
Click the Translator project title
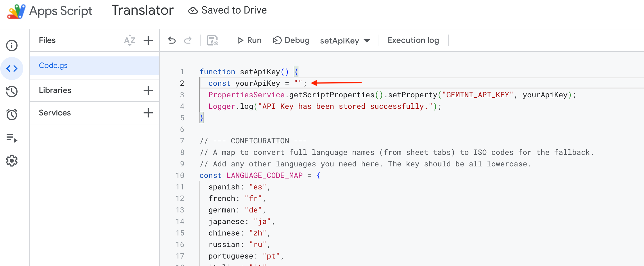pos(142,10)
